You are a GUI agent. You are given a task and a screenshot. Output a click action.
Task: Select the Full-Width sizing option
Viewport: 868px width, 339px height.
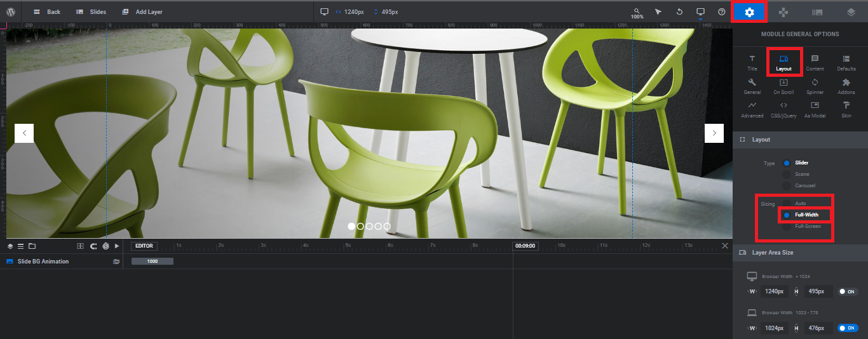click(787, 215)
